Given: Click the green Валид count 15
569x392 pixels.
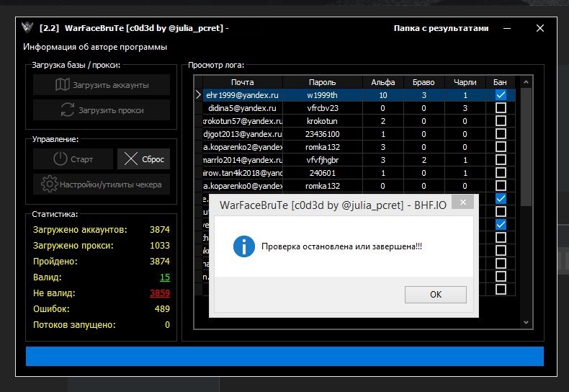Looking at the screenshot, I should coord(165,277).
